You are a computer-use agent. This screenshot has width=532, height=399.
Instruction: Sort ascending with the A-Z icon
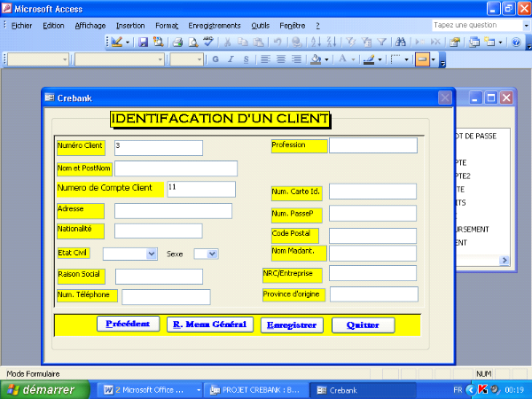314,42
